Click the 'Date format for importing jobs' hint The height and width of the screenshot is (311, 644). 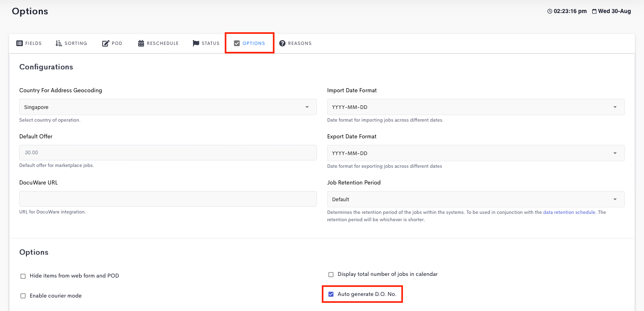tap(385, 120)
